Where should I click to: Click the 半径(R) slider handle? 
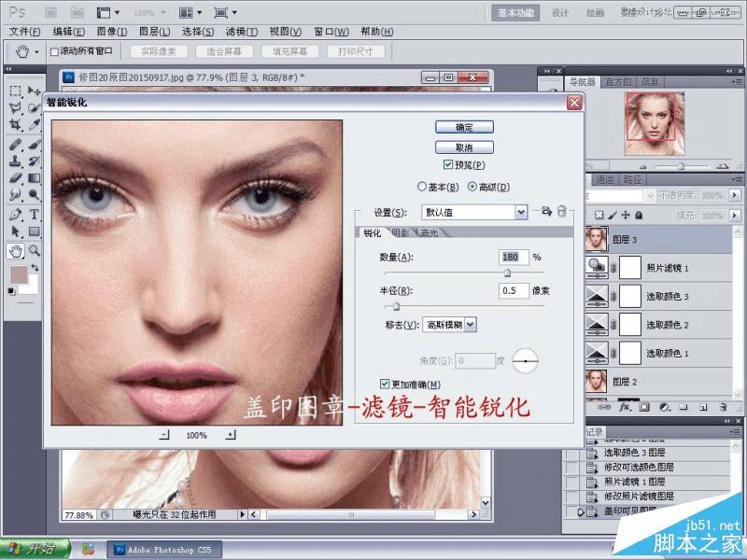click(396, 306)
